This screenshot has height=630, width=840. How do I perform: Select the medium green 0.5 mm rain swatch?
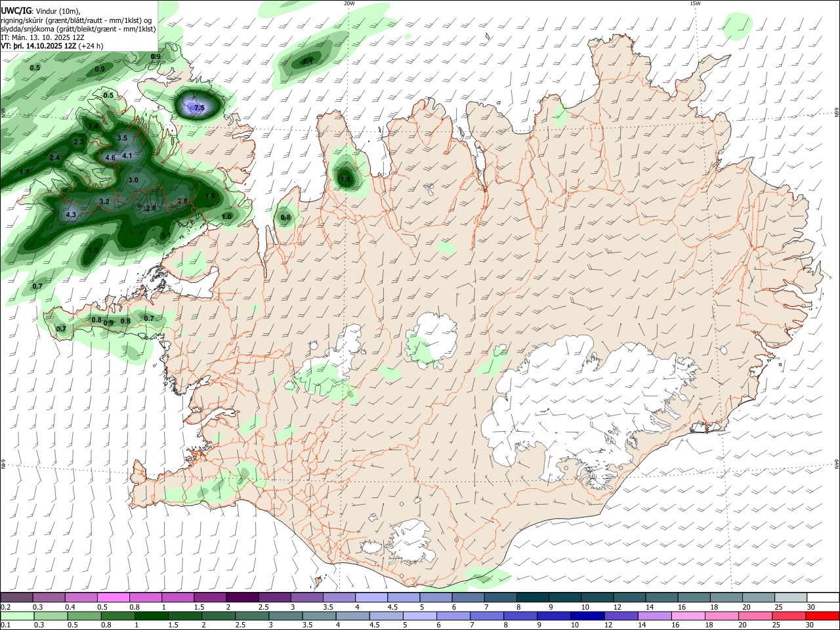pyautogui.click(x=84, y=616)
